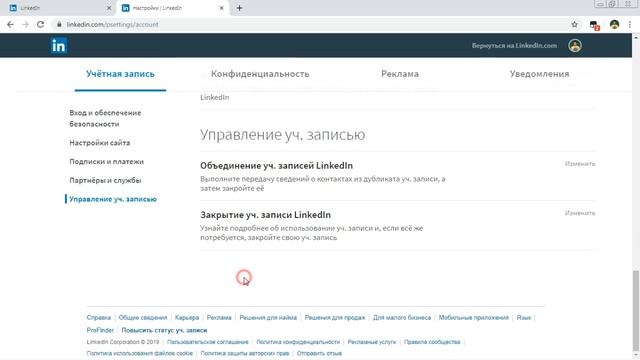Close the first LinkedIn tab
The height and width of the screenshot is (360, 640).
tap(109, 8)
